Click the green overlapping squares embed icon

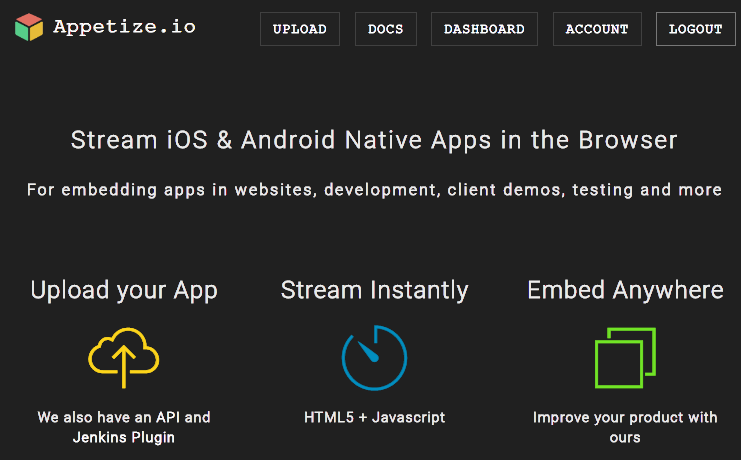coord(625,358)
